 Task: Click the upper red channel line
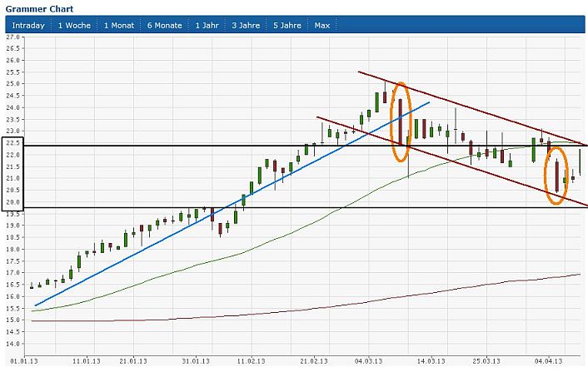coord(466,108)
